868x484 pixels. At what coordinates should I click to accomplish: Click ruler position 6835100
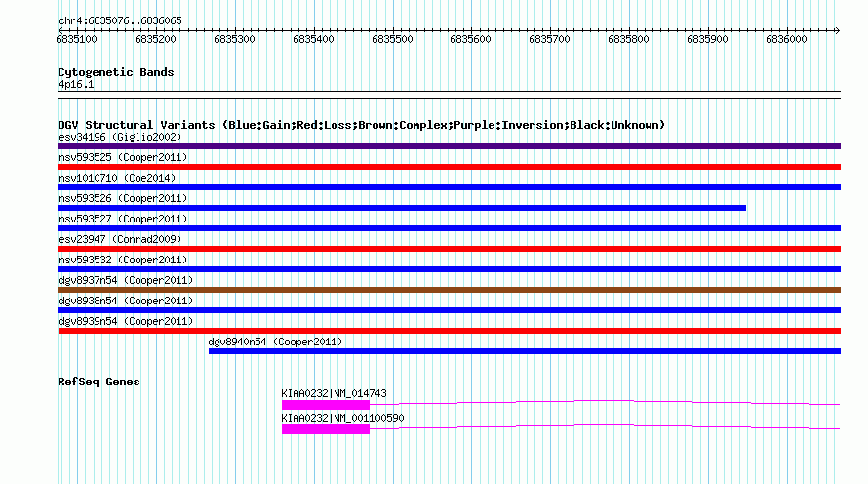click(x=76, y=40)
